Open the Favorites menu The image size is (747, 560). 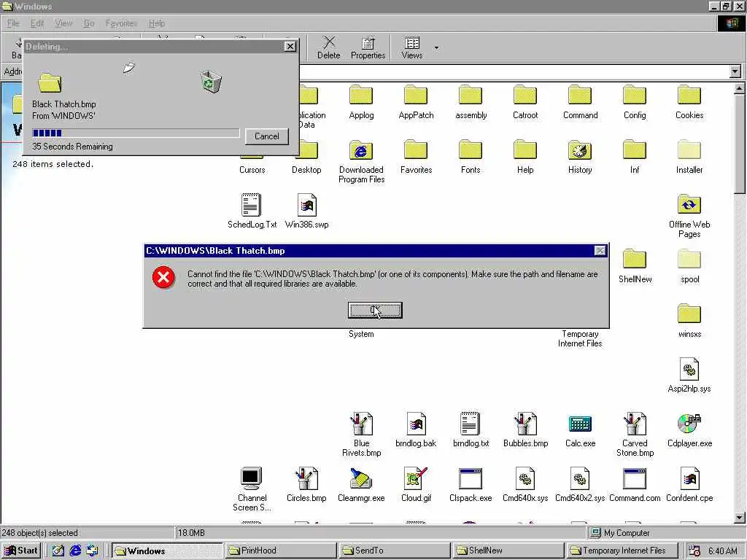pyautogui.click(x=121, y=23)
